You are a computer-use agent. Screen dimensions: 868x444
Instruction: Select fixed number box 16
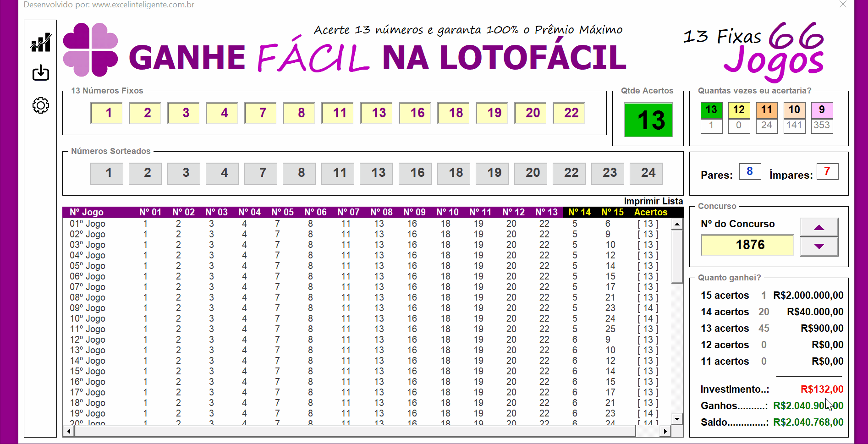tap(415, 113)
